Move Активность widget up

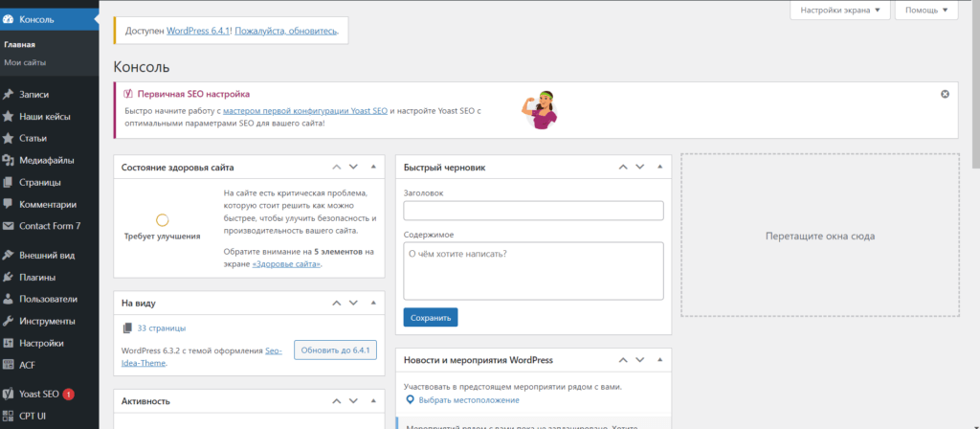337,401
